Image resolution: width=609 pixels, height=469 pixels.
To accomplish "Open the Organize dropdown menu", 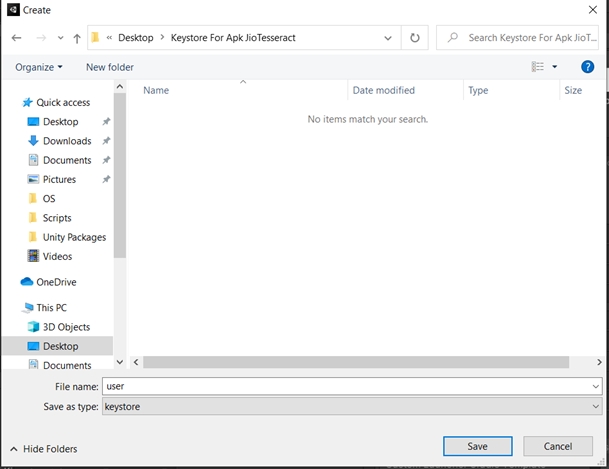I will coord(39,67).
